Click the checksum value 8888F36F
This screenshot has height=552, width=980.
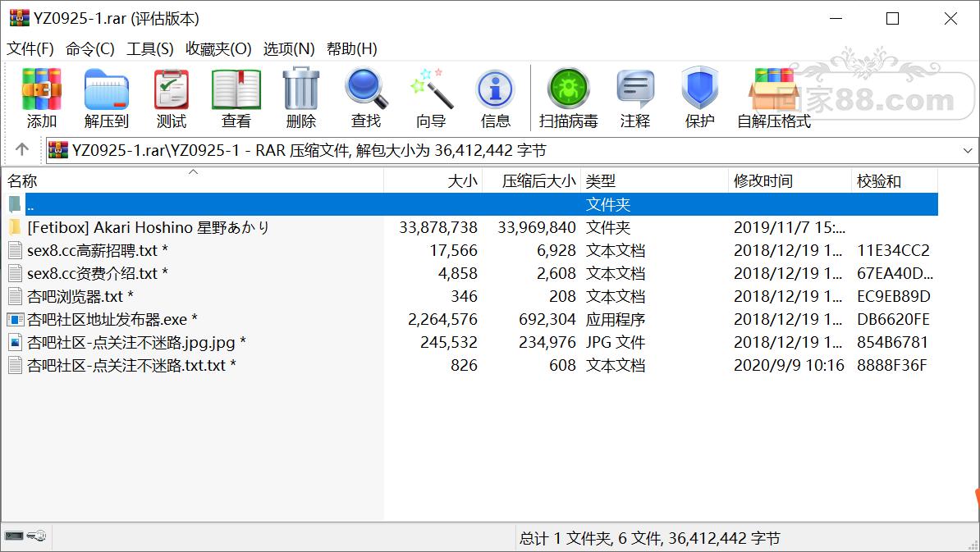click(892, 365)
